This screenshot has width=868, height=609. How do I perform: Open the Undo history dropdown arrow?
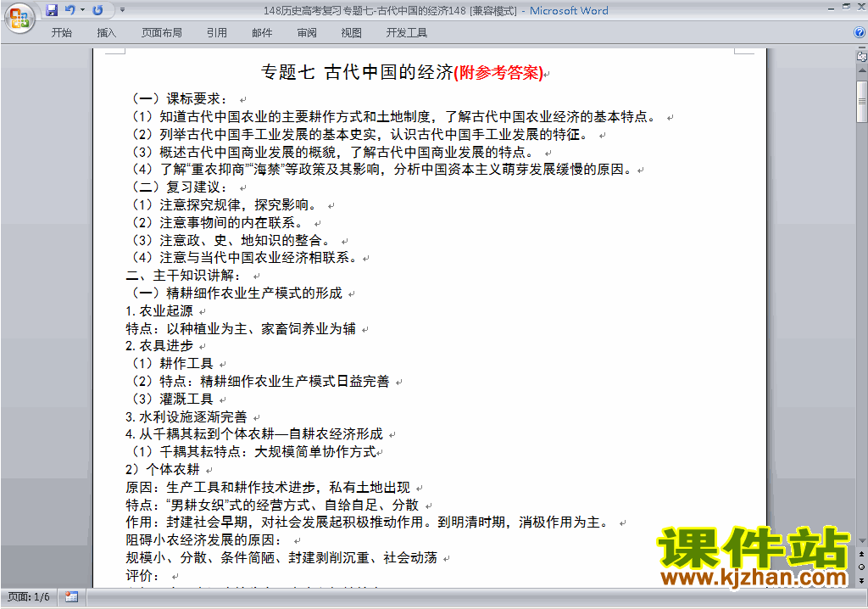coord(82,10)
